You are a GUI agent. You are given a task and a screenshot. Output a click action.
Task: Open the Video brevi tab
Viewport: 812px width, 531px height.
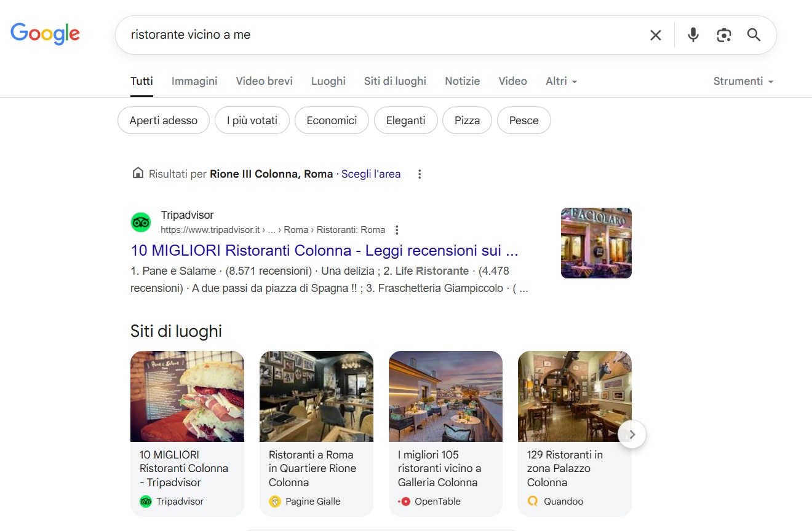(x=265, y=81)
